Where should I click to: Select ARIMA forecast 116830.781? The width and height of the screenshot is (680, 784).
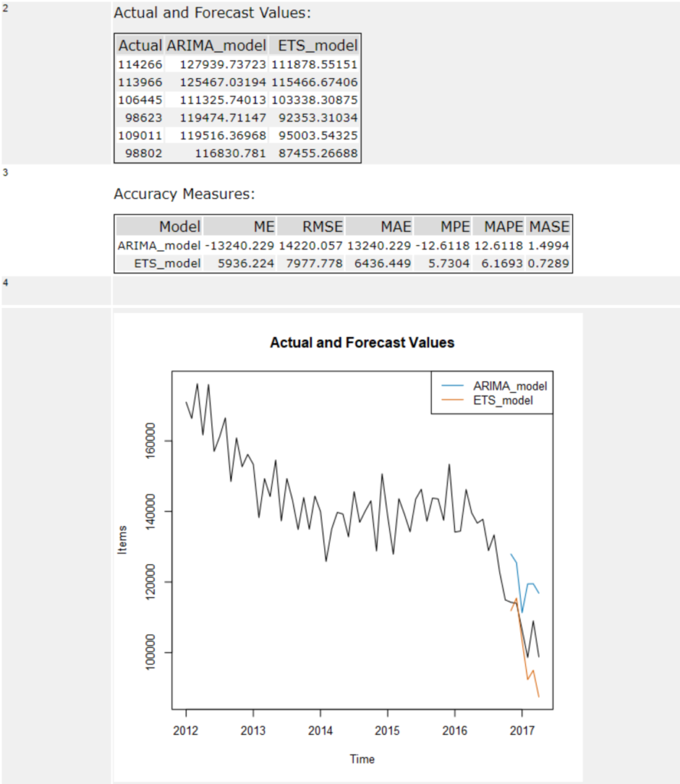tap(230, 153)
